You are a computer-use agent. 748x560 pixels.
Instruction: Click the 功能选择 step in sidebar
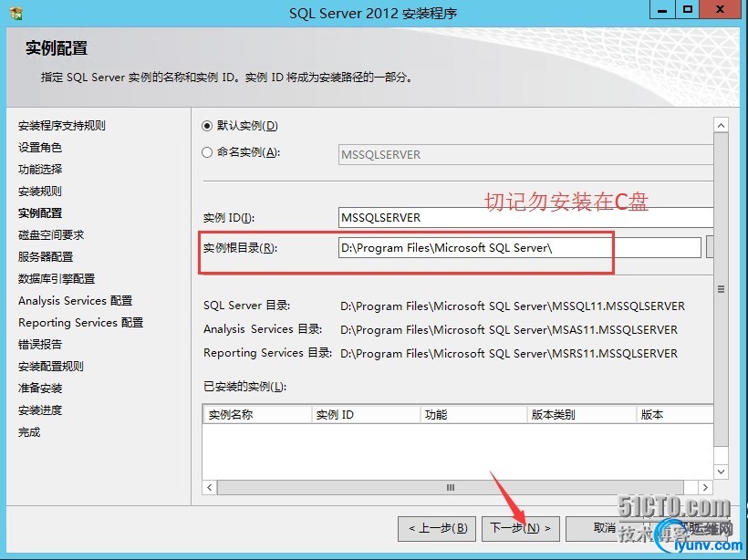coord(40,170)
